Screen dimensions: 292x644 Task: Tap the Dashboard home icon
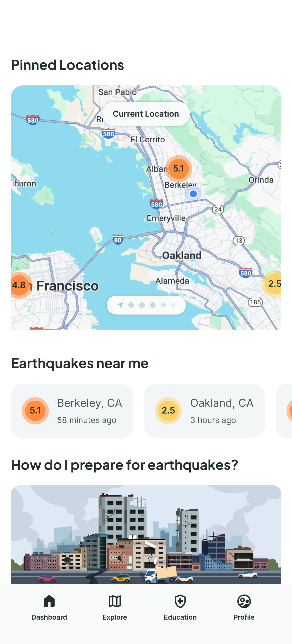click(x=49, y=601)
